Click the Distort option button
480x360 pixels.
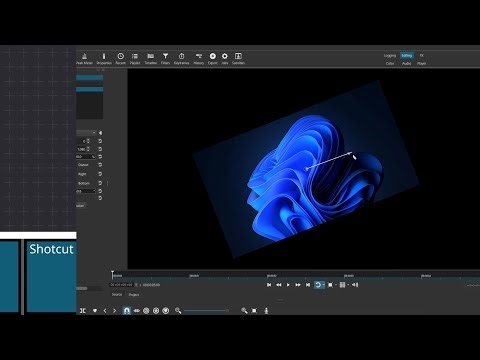[x=83, y=165]
